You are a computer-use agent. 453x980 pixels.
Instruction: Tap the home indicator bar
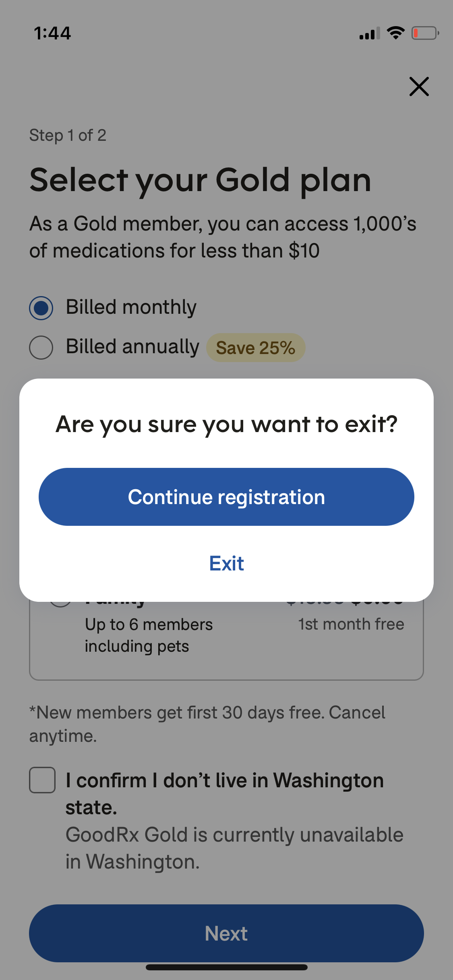pyautogui.click(x=226, y=967)
